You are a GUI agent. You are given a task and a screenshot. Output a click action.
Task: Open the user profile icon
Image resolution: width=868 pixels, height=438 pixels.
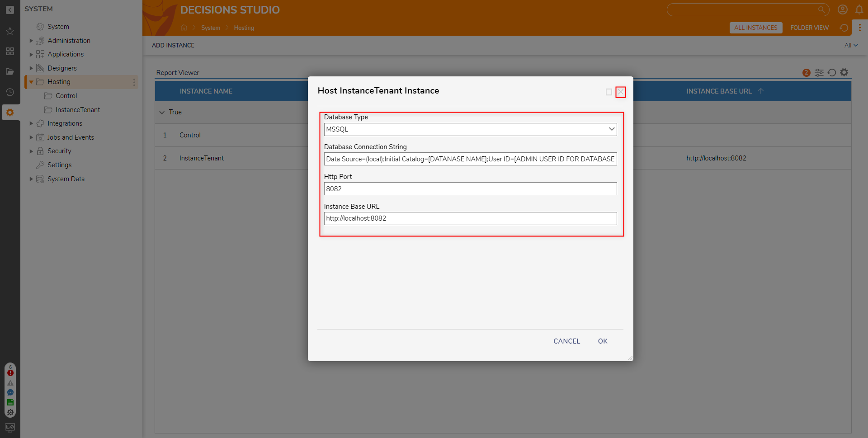[x=843, y=9]
